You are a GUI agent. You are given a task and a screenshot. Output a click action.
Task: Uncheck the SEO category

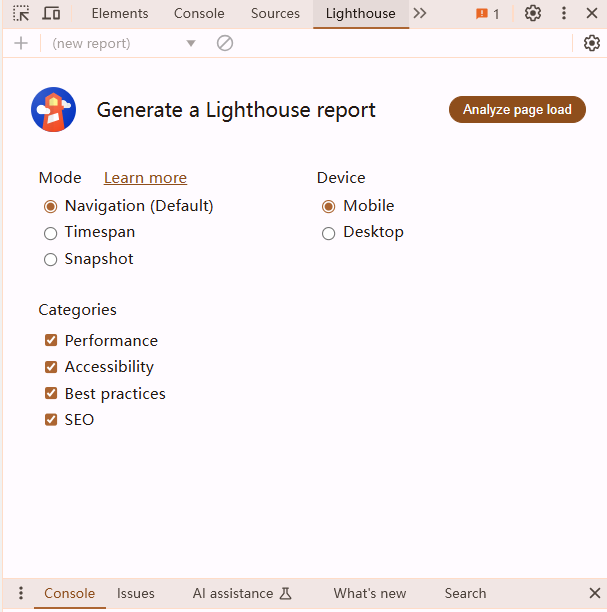pyautogui.click(x=51, y=420)
